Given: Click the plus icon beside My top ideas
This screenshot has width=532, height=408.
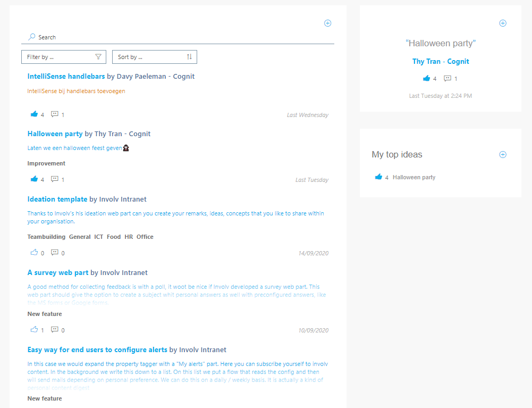Looking at the screenshot, I should [x=503, y=155].
